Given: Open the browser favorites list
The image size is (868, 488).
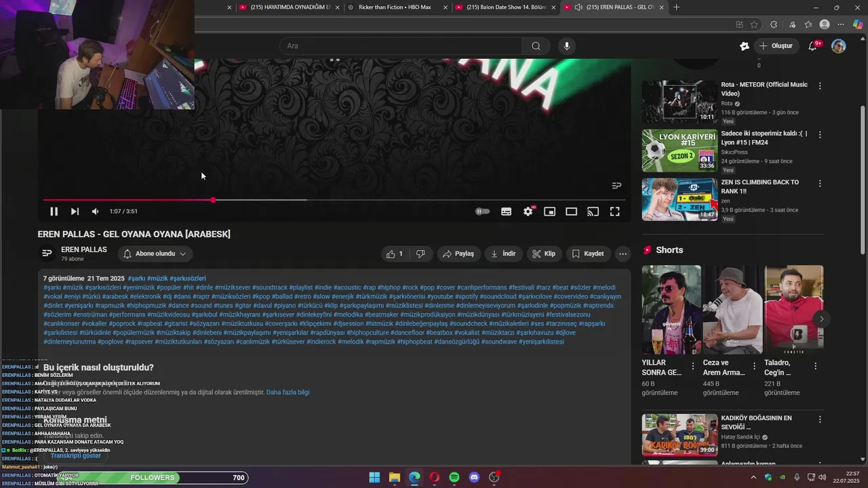Looking at the screenshot, I should pos(808,24).
